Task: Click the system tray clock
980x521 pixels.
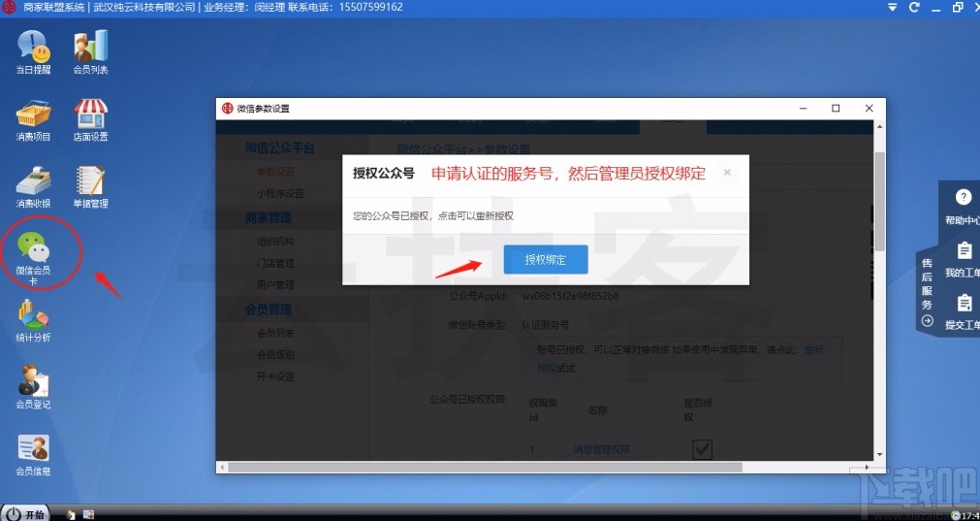Action: pos(969,515)
